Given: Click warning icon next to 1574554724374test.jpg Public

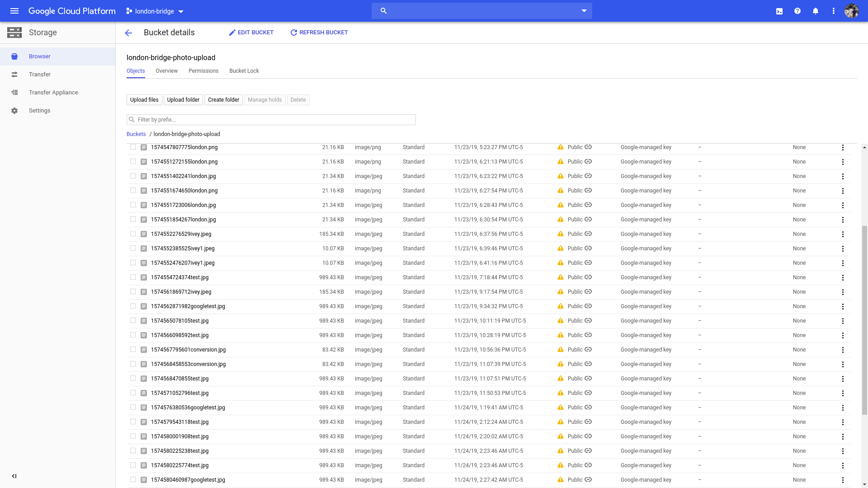Looking at the screenshot, I should pos(561,277).
